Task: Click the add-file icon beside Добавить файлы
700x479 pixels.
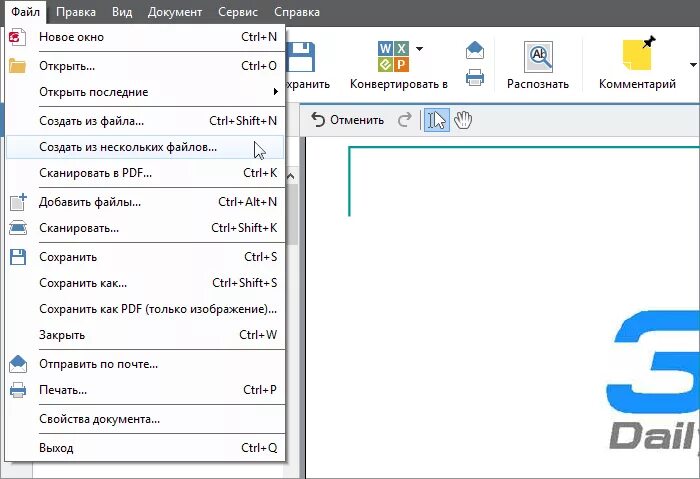Action: (x=18, y=202)
